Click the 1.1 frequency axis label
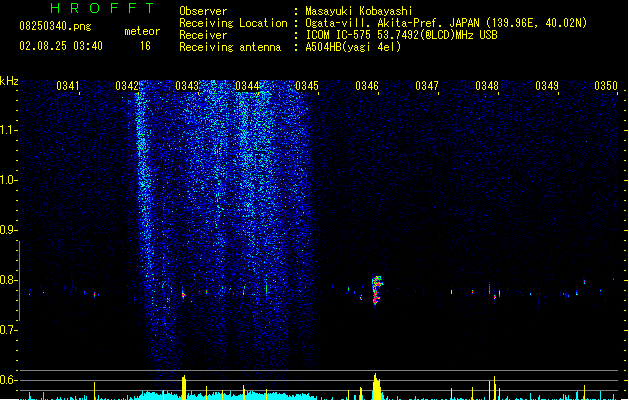 pos(8,130)
